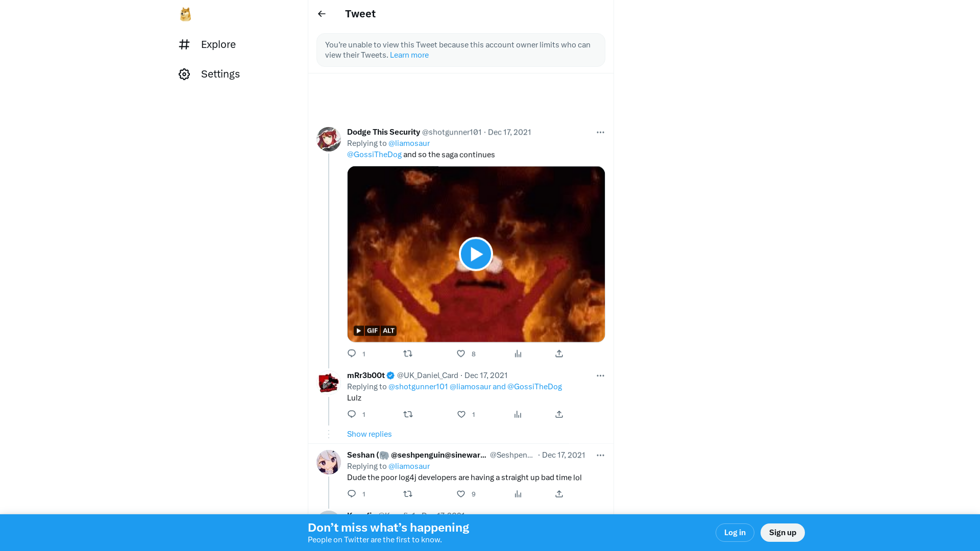Viewport: 980px width, 551px height.
Task: Click the Log in button
Action: click(735, 533)
